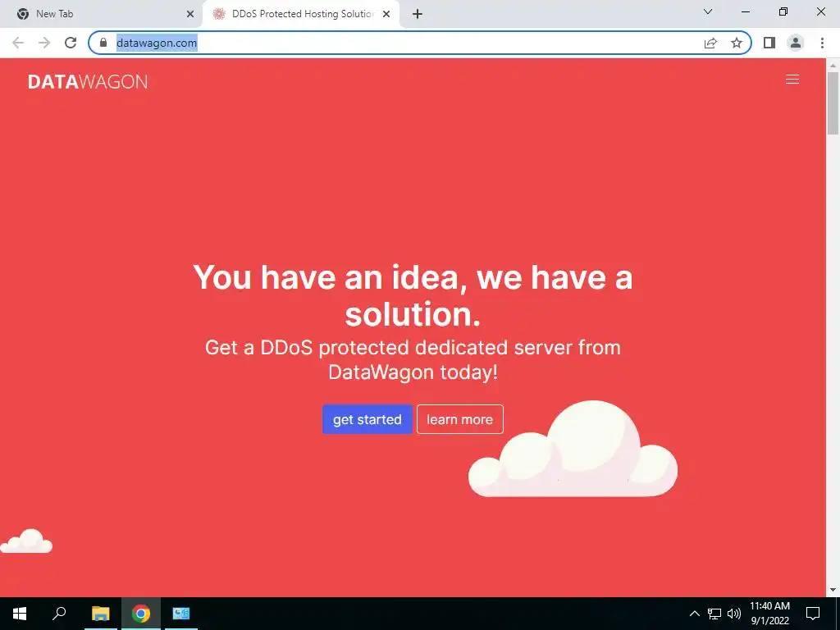Open the notification center icon
This screenshot has height=630, width=840.
coord(813,614)
